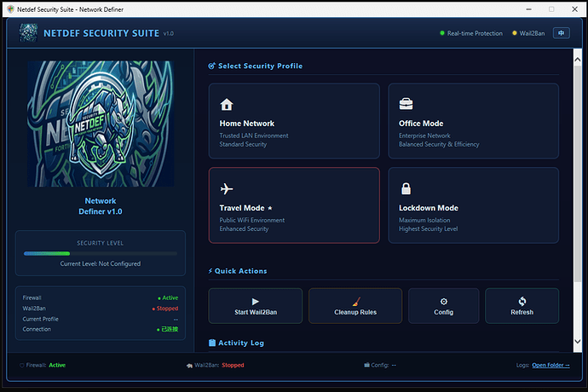The width and height of the screenshot is (588, 392).
Task: Click the Activity Log clipboard icon
Action: point(212,343)
